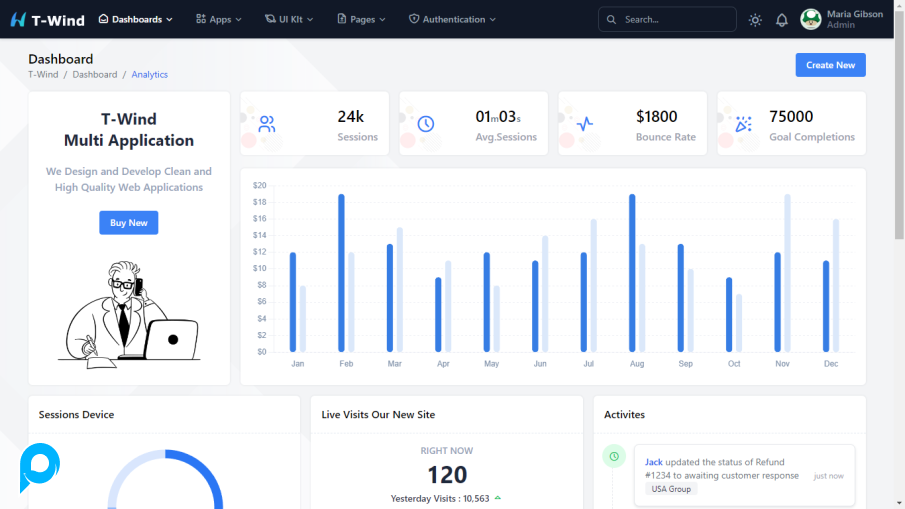Click the Jul label on chart axis

tap(588, 364)
